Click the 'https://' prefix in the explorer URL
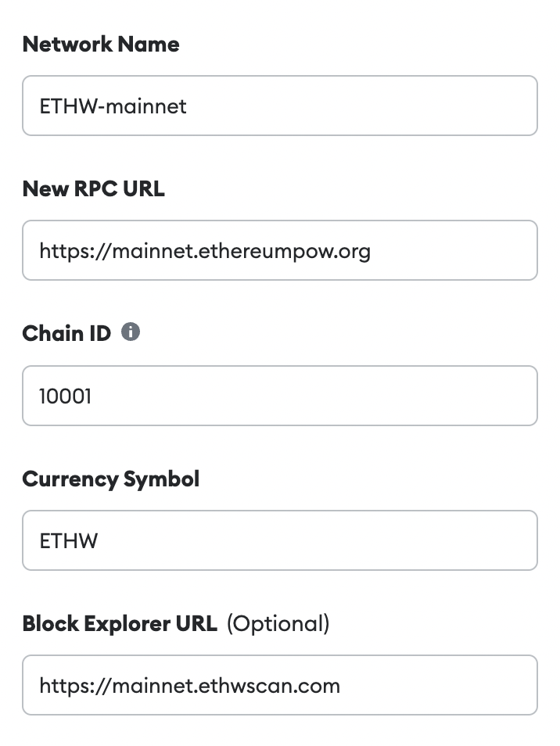Screen dimensions: 560x746 tap(75, 686)
